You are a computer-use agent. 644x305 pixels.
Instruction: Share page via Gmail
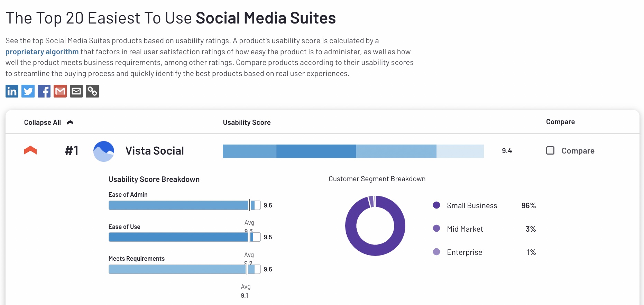[60, 91]
